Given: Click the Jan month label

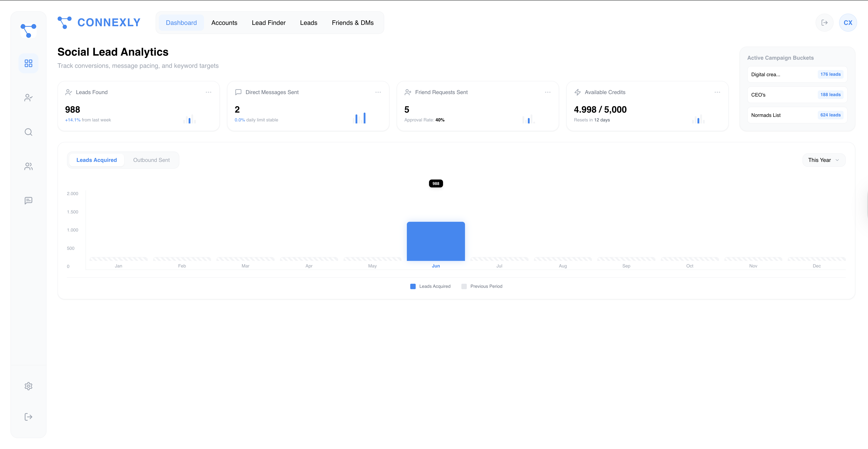Looking at the screenshot, I should tap(118, 266).
